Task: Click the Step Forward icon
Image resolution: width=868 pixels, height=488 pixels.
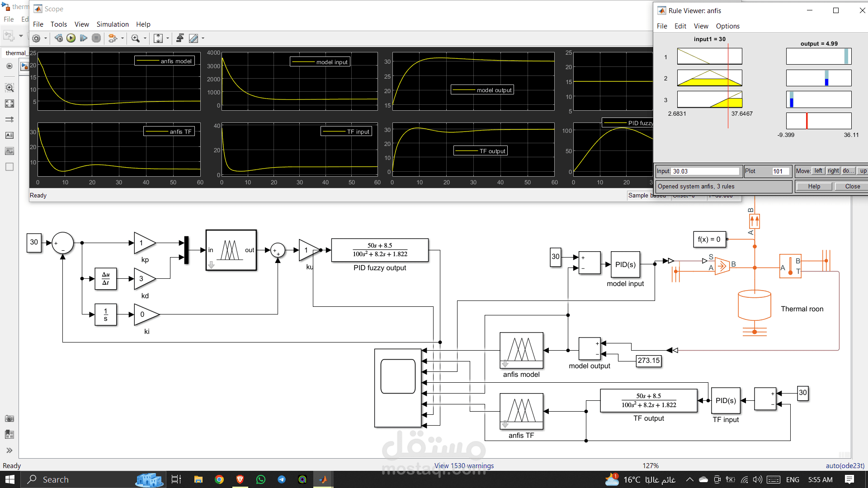Action: point(84,38)
